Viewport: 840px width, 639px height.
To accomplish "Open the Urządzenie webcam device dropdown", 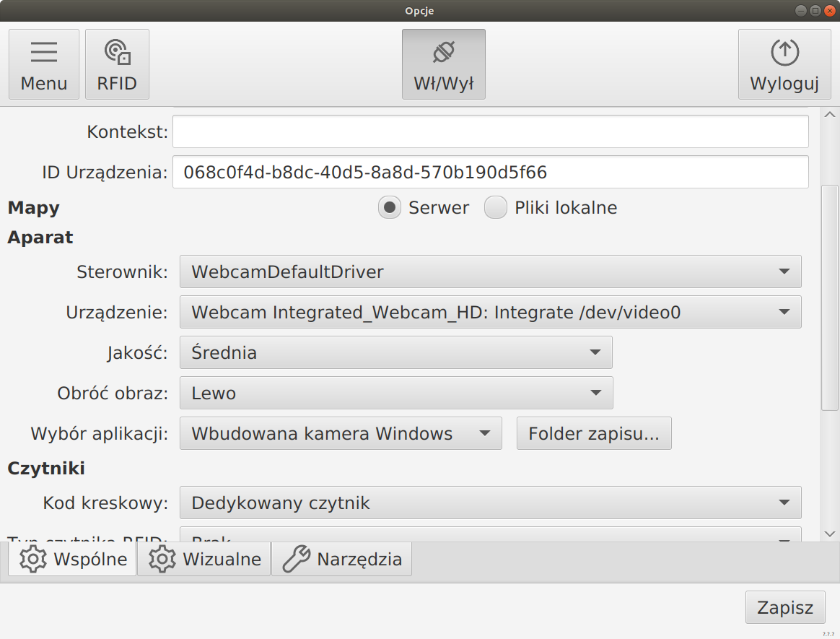I will 490,313.
